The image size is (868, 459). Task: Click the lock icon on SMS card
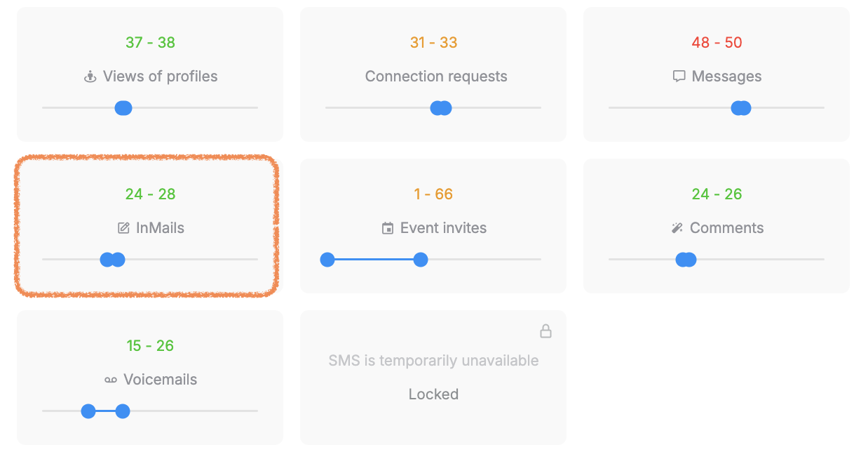pyautogui.click(x=545, y=331)
